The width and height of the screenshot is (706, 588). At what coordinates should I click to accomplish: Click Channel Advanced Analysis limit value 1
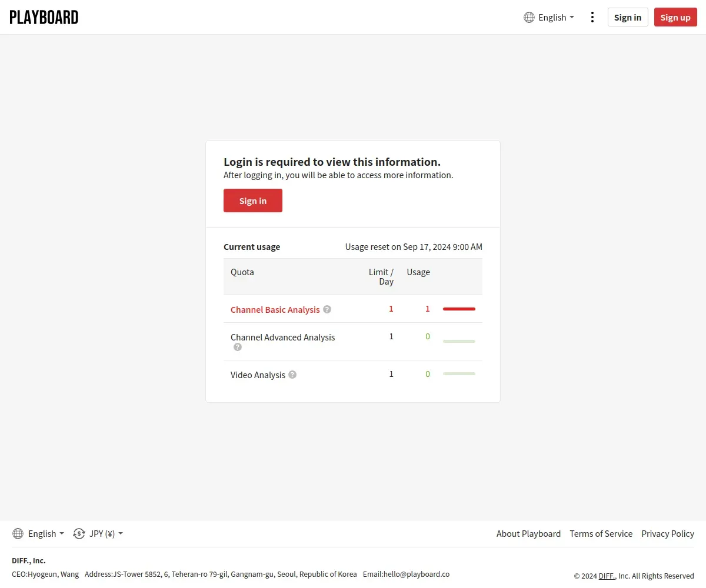click(x=391, y=336)
